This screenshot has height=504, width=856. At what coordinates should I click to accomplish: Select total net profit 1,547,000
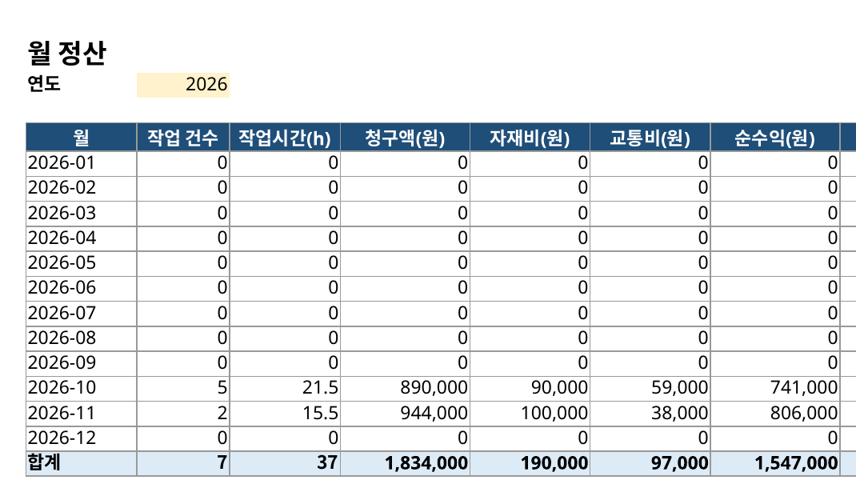(x=774, y=463)
